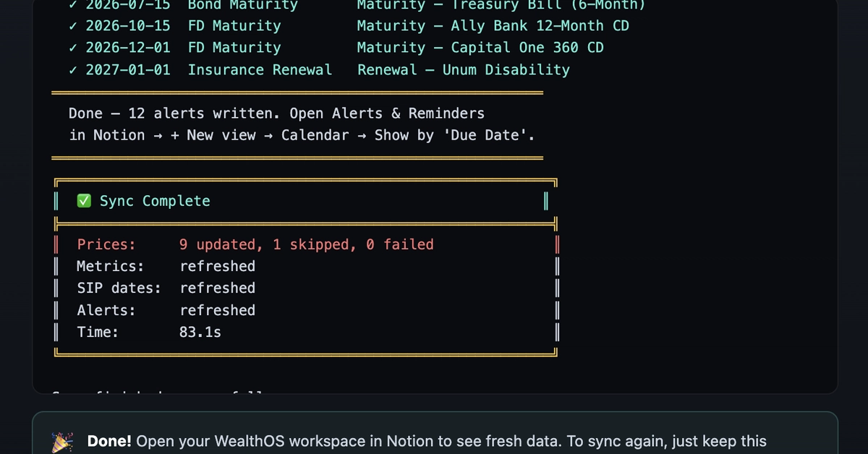Click the checkmark before 2026-12-01
Viewport: 868px width, 454px height.
pos(72,48)
